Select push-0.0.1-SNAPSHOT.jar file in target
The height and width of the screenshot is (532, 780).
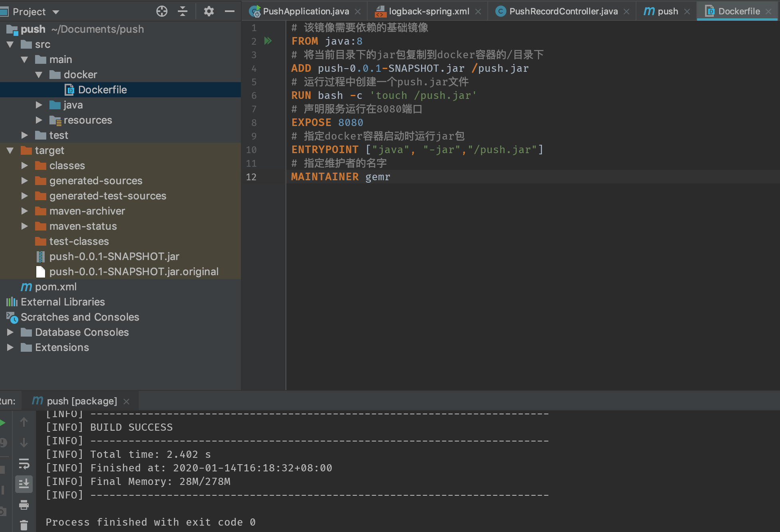tap(114, 256)
